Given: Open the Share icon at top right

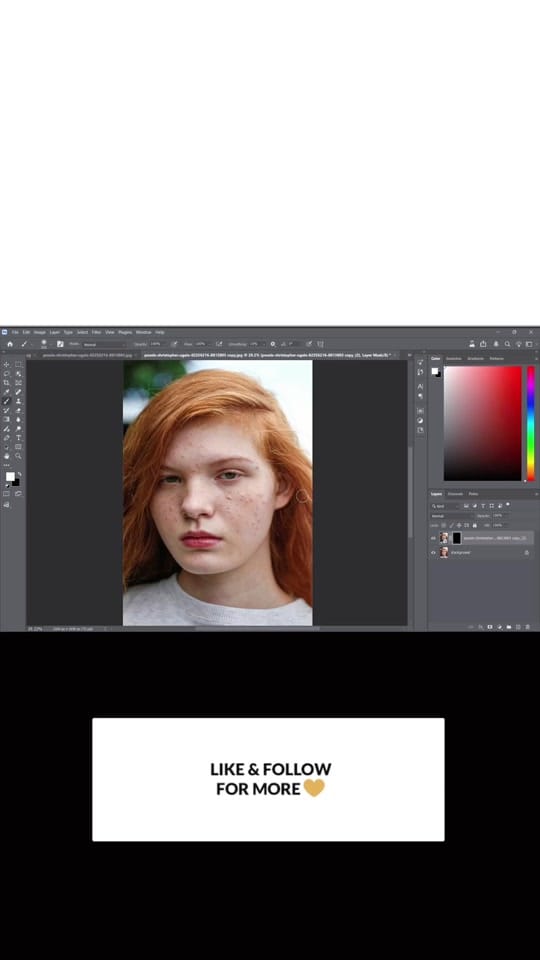Looking at the screenshot, I should pos(483,343).
